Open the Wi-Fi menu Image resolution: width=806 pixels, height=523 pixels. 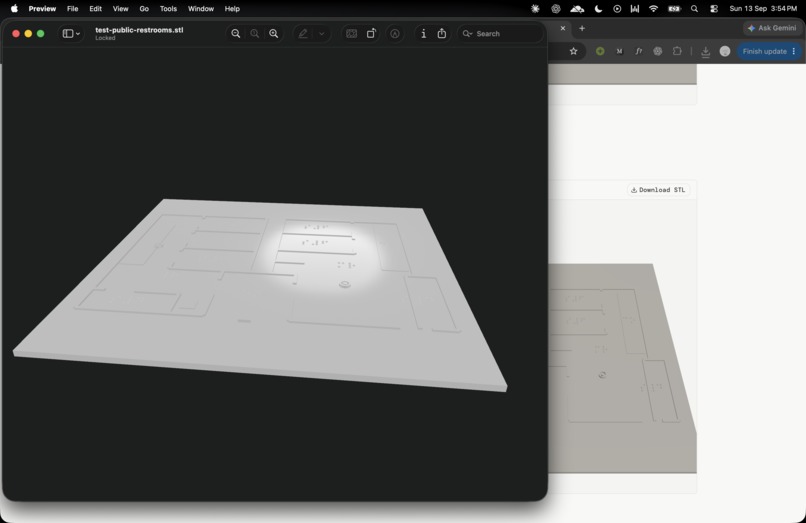(x=653, y=9)
